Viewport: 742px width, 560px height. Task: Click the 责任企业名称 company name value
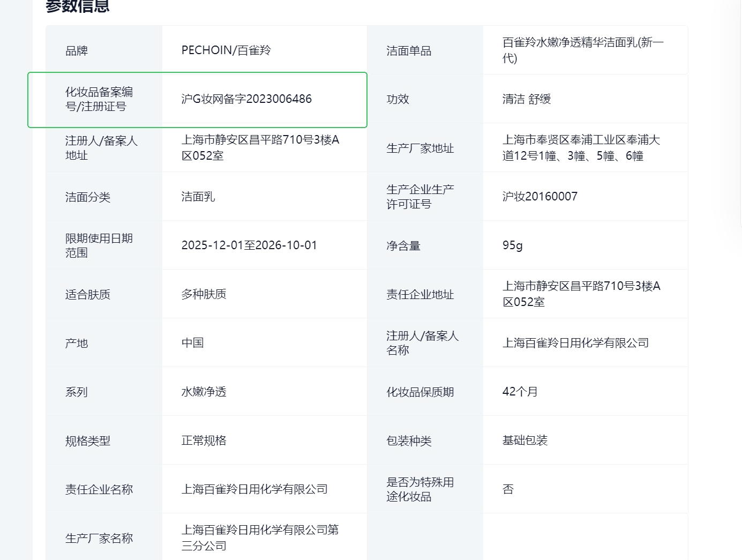(x=254, y=489)
